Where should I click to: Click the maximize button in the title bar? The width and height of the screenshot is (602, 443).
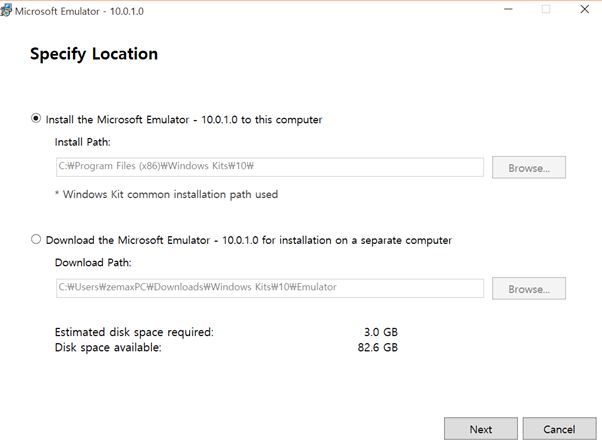point(546,10)
